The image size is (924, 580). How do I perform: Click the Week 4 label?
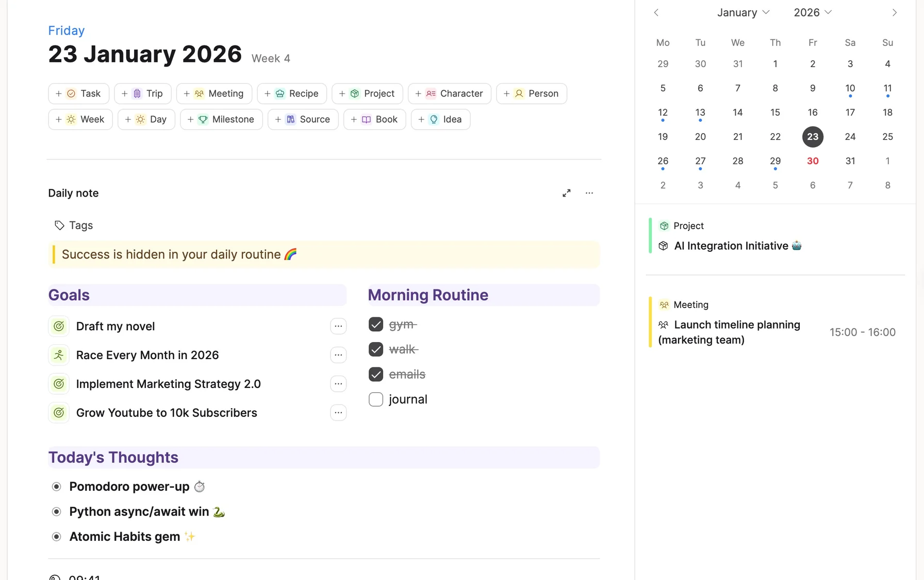(x=271, y=58)
